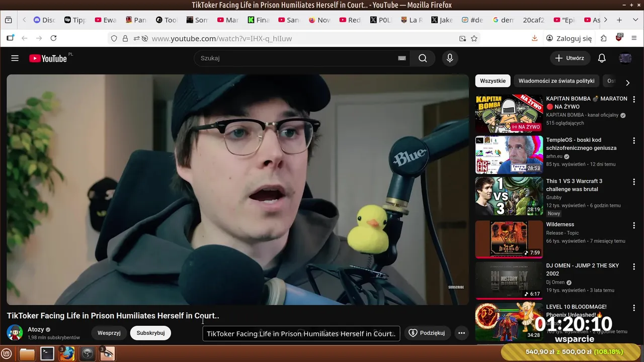Screen dimensions: 644x362
Task: Open more options for Warcraft 3 challenge video
Action: [x=634, y=182]
